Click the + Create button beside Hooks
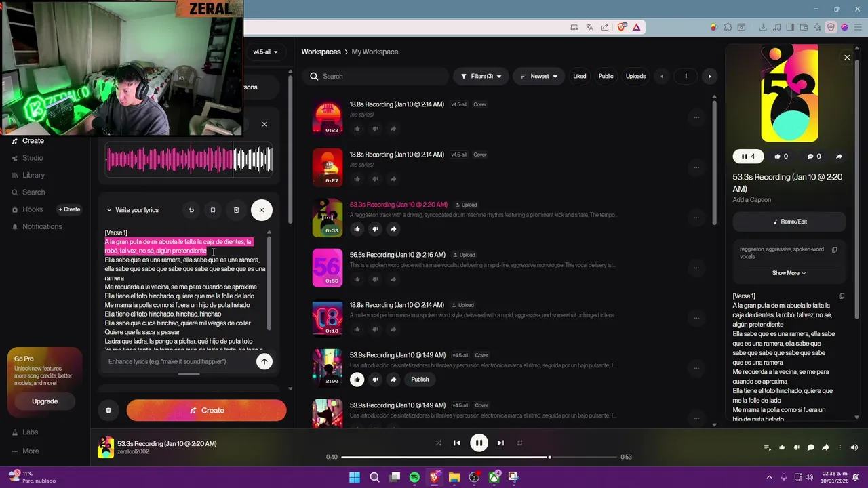The image size is (868, 488). pos(69,209)
